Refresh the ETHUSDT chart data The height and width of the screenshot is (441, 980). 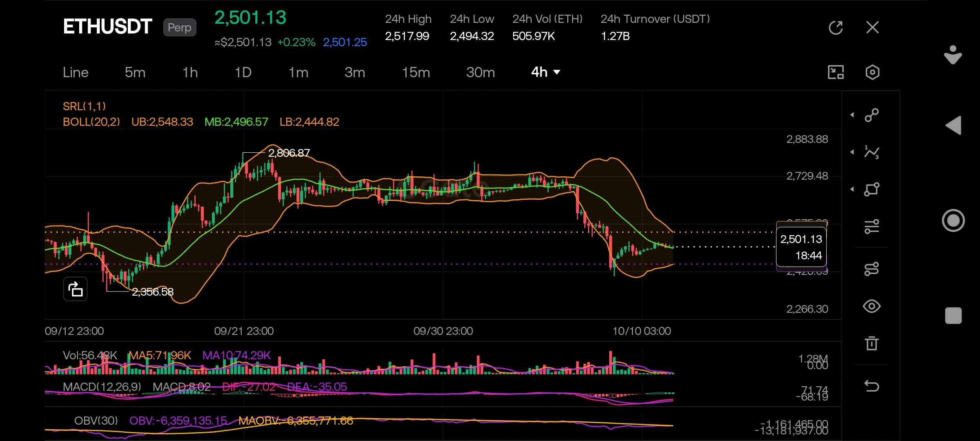click(836, 28)
